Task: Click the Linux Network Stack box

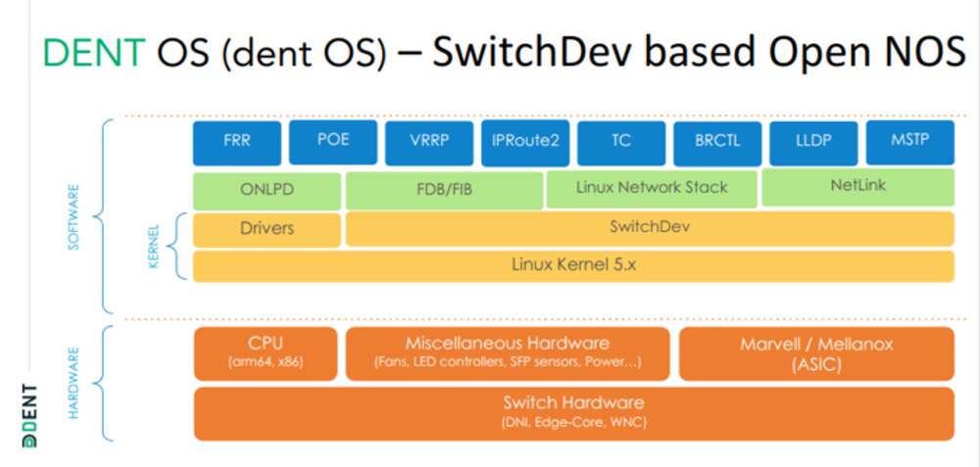Action: click(652, 188)
